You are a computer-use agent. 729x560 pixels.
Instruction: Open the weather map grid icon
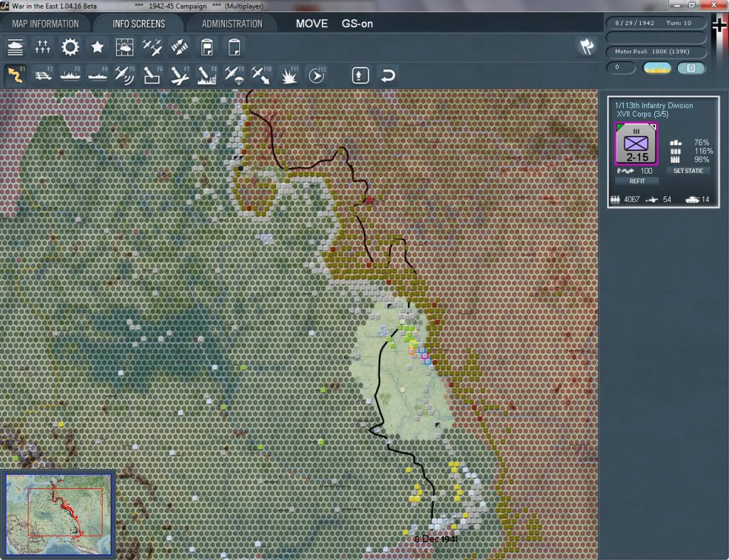tap(125, 47)
